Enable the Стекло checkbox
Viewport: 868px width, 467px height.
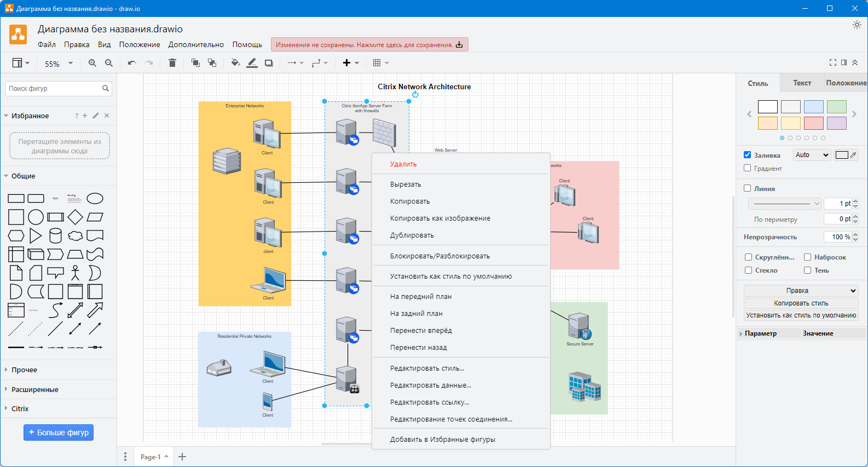pyautogui.click(x=748, y=270)
